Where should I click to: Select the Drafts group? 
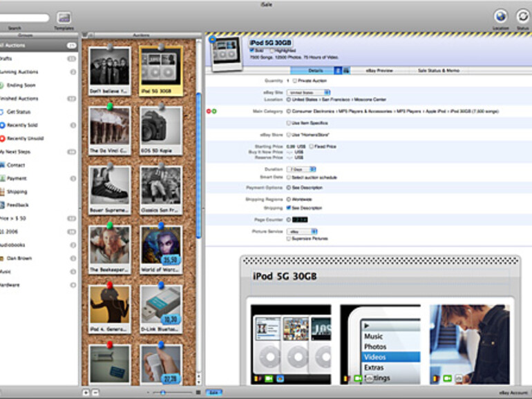39,59
